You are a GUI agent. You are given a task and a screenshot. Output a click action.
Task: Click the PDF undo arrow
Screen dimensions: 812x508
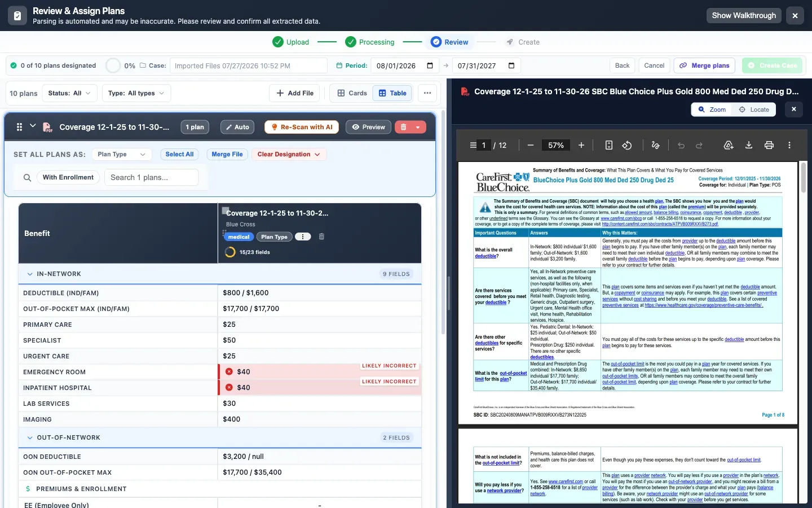(x=681, y=145)
